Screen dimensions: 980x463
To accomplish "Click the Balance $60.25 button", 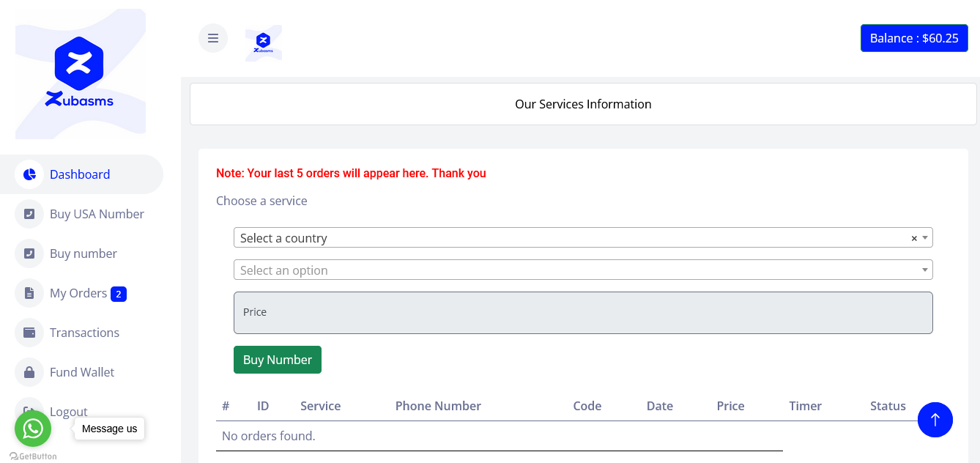I will (x=913, y=38).
